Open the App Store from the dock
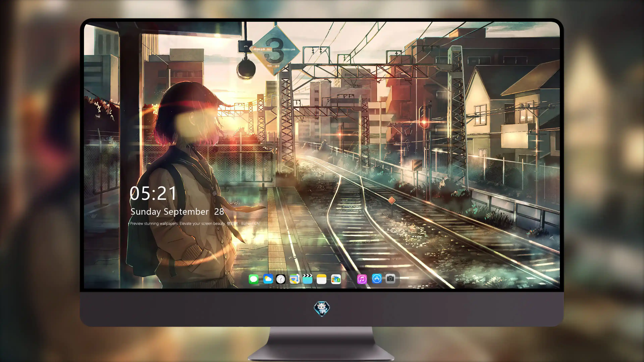The height and width of the screenshot is (362, 644). pyautogui.click(x=377, y=279)
